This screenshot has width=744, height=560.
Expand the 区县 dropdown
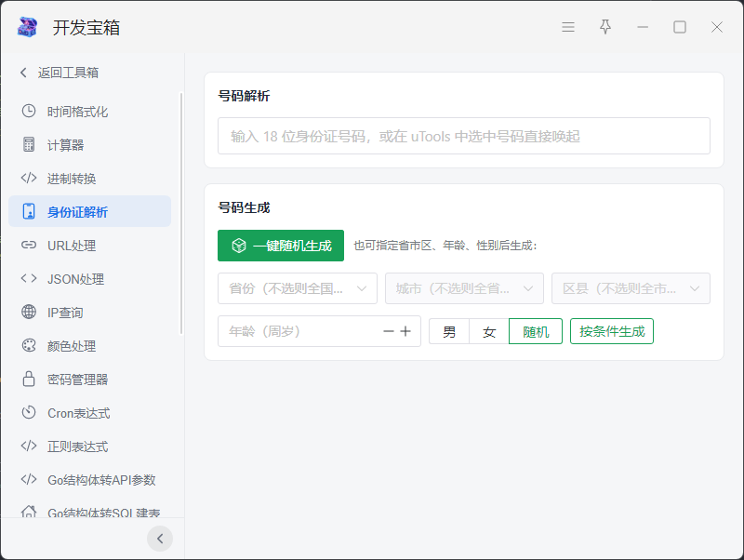coord(631,288)
